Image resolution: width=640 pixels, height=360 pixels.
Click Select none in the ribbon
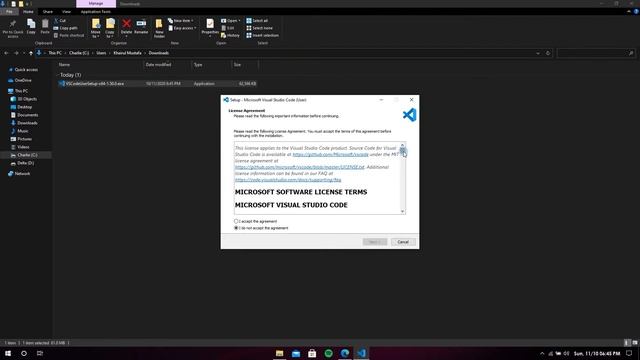click(259, 28)
